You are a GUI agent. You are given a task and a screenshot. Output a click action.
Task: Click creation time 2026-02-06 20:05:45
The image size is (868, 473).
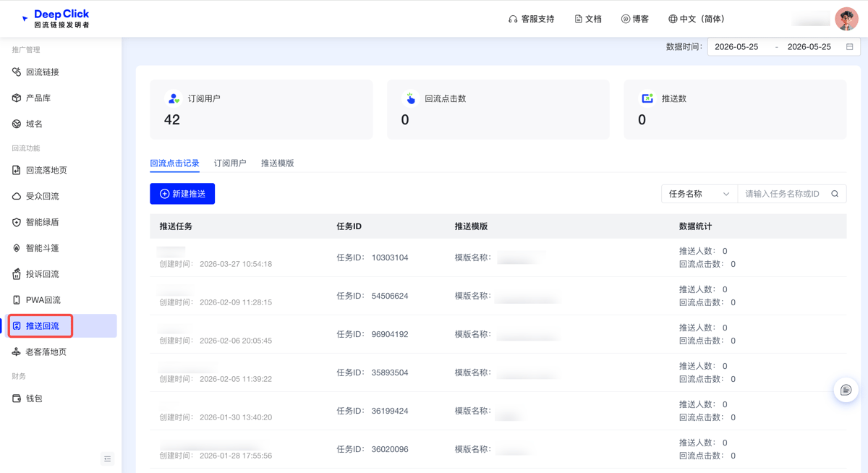pyautogui.click(x=236, y=341)
